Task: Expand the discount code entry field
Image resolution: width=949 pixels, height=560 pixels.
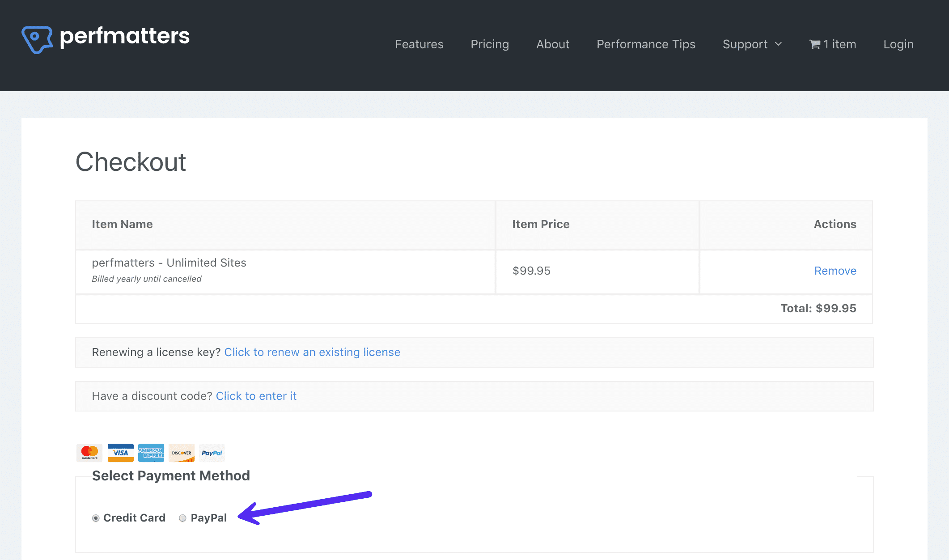Action: coord(256,395)
